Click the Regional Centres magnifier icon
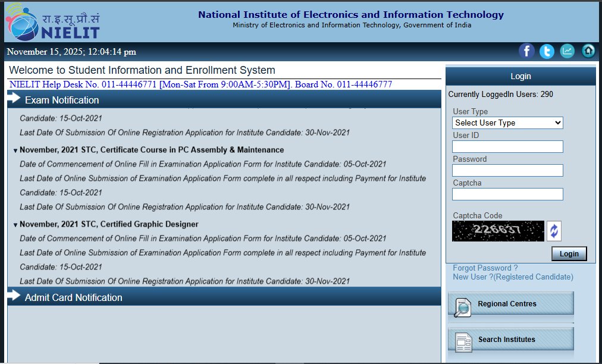 (x=462, y=306)
